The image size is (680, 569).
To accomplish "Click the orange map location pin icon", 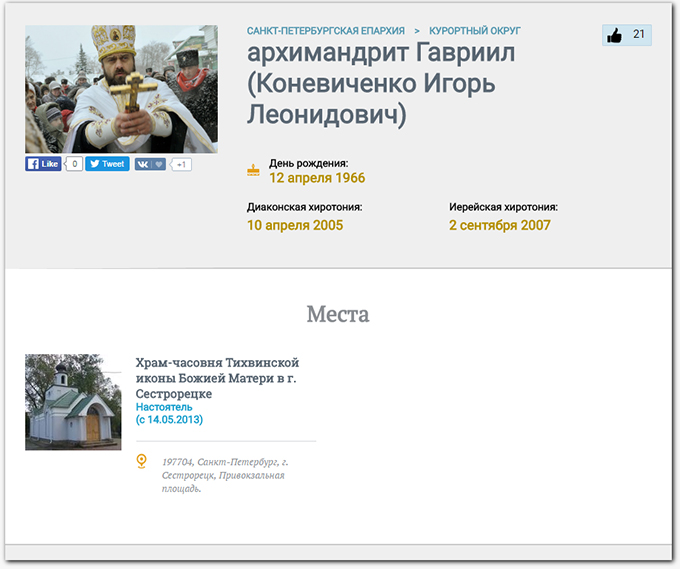I will pyautogui.click(x=141, y=461).
